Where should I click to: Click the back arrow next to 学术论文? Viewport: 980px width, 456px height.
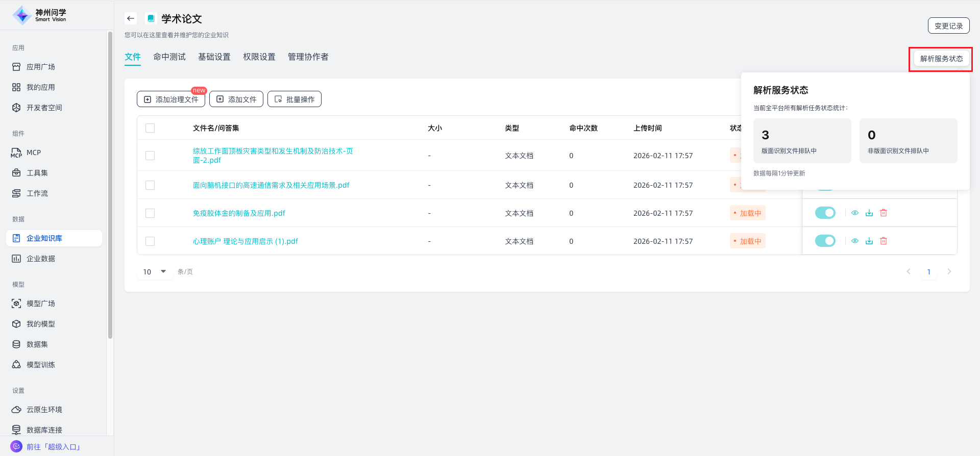click(131, 19)
